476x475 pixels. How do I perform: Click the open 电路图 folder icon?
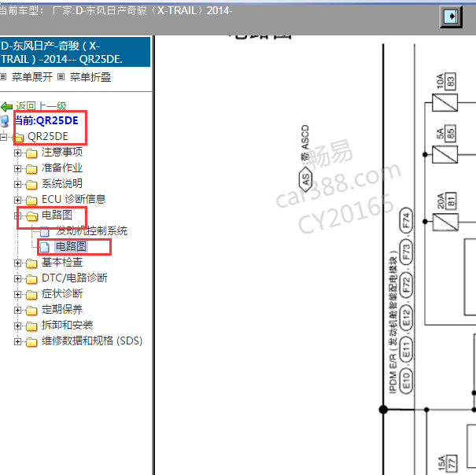tap(31, 216)
